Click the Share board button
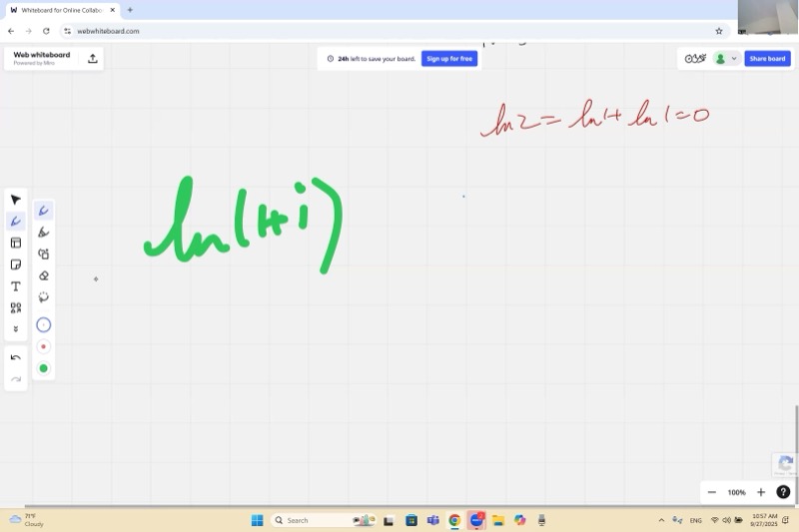 pos(767,59)
